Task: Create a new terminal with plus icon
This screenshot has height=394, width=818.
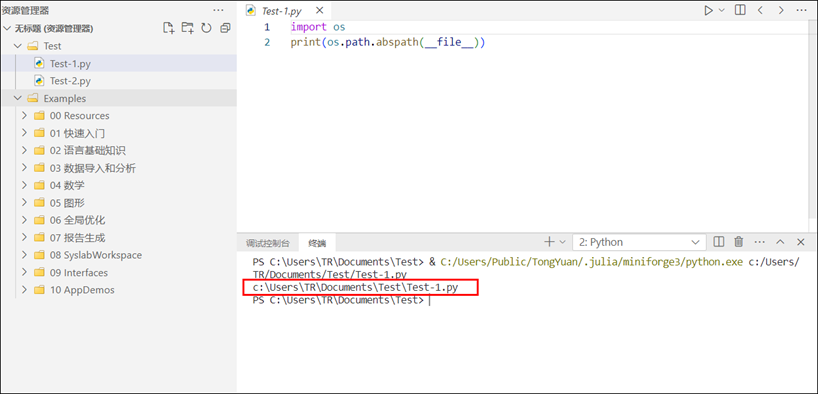Action: point(549,242)
